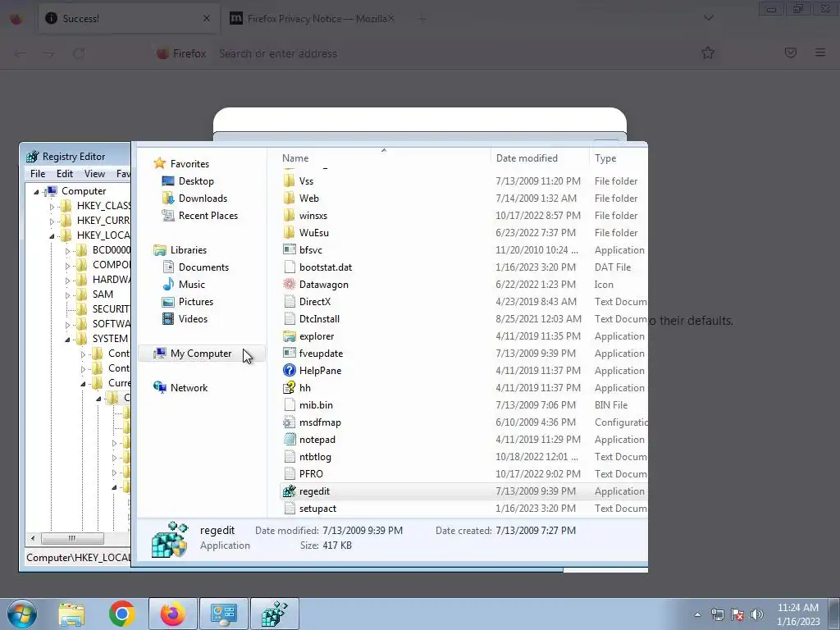Screen dimensions: 840x630
Task: Expand the HARDWARE registry key
Action: [x=67, y=280]
